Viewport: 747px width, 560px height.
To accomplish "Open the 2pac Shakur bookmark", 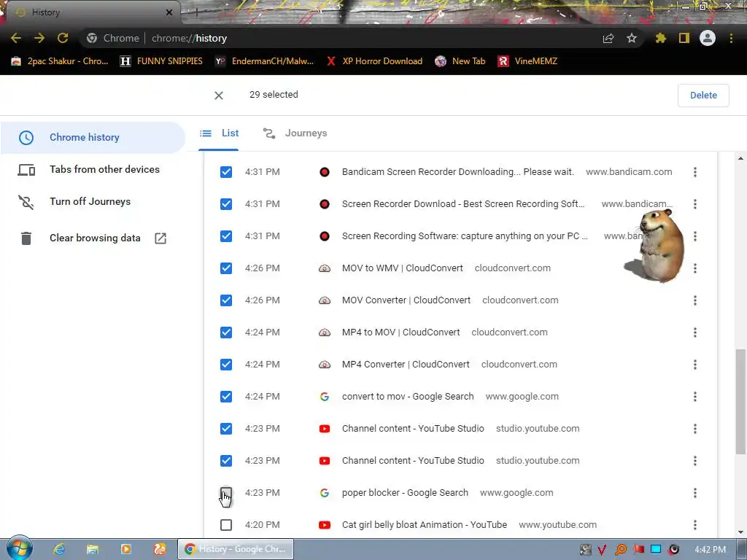I will point(60,61).
